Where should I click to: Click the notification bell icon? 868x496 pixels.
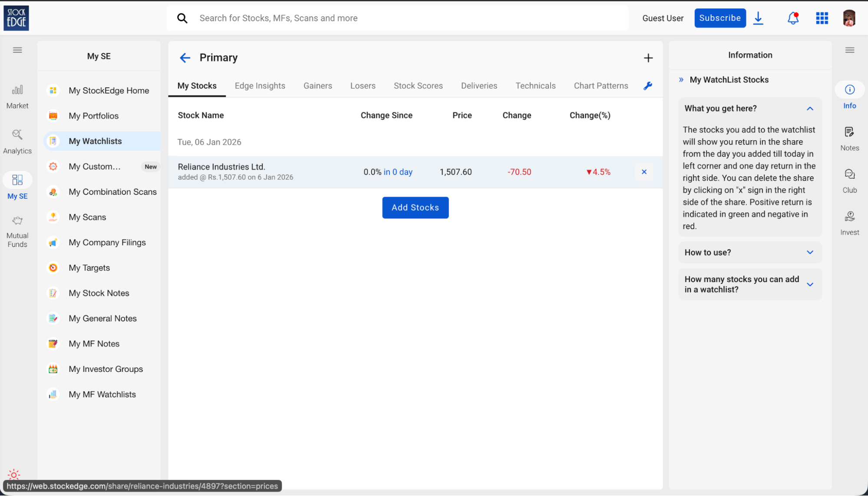point(793,18)
